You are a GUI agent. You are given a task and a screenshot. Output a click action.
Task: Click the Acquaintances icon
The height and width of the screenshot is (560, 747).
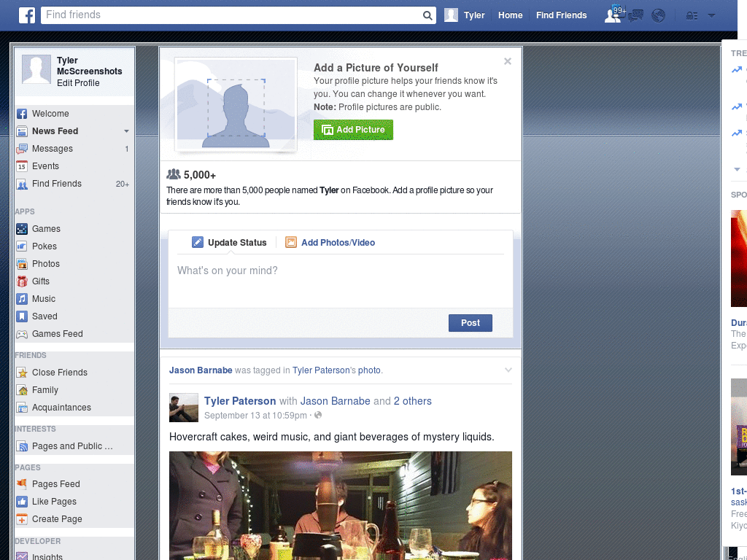22,408
